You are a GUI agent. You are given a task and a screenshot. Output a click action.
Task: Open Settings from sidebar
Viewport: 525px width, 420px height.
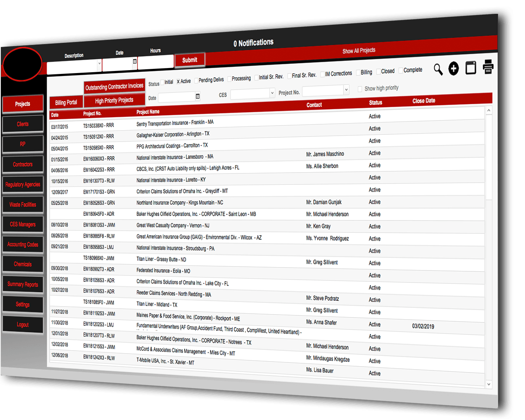point(23,304)
